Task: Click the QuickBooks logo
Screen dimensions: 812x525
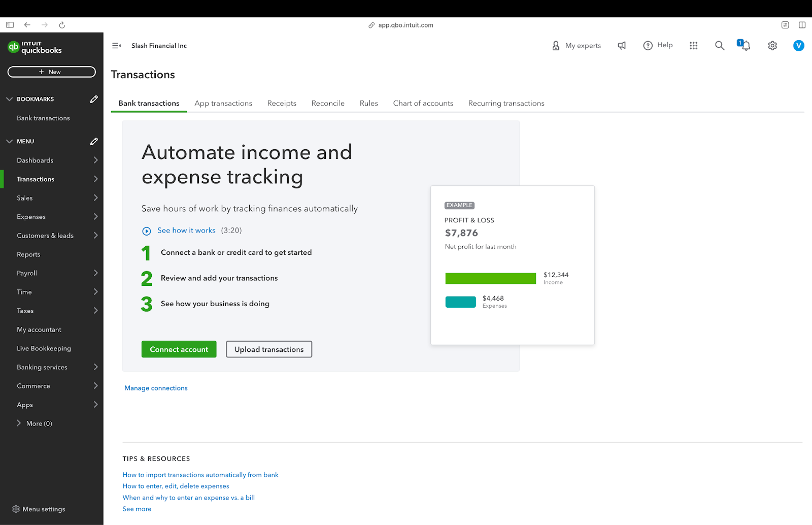Action: 35,47
